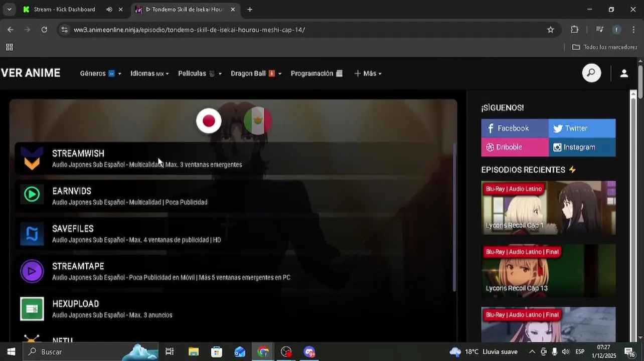This screenshot has height=361, width=644.
Task: Reload the current page
Action: pyautogui.click(x=44, y=30)
